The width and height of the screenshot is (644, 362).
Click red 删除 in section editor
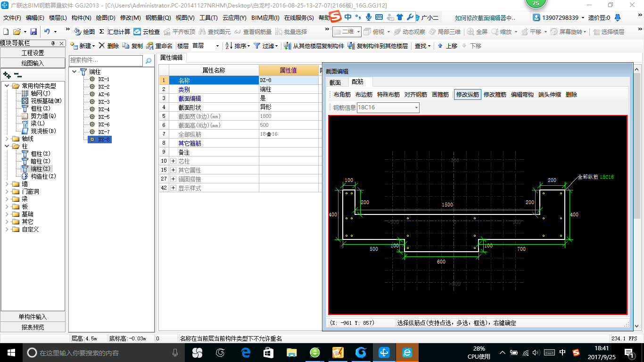571,95
